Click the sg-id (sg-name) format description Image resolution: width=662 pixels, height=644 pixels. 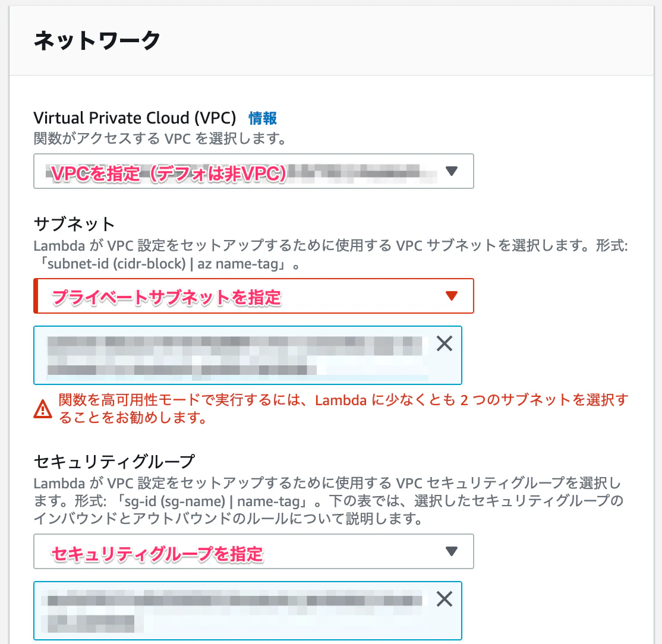[329, 500]
